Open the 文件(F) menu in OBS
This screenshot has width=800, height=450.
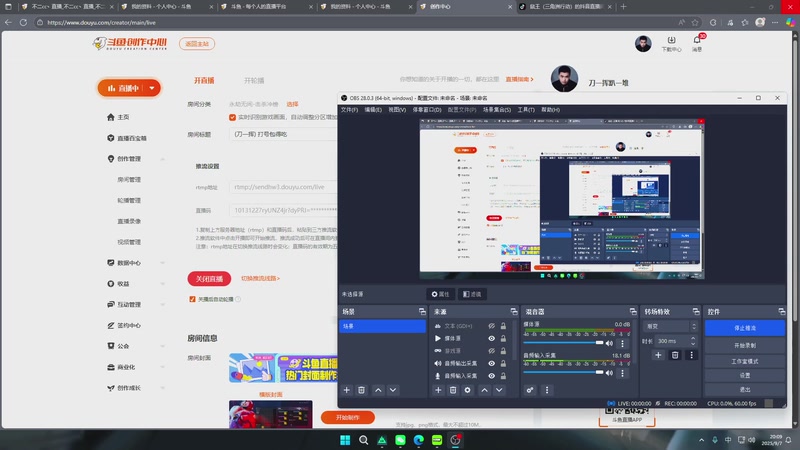tap(349, 110)
